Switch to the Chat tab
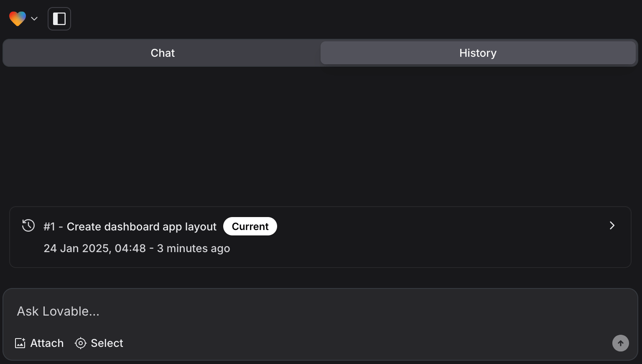Viewport: 642px width, 364px height. pos(163,53)
